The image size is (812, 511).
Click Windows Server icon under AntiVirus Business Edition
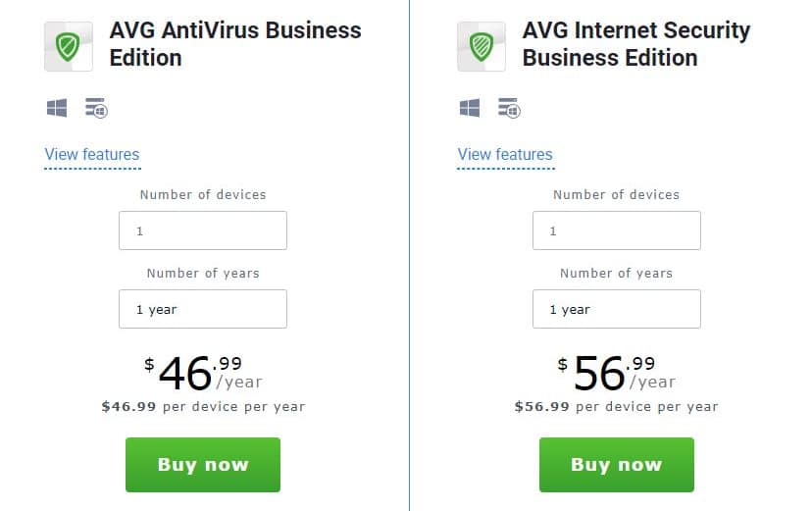coord(96,108)
